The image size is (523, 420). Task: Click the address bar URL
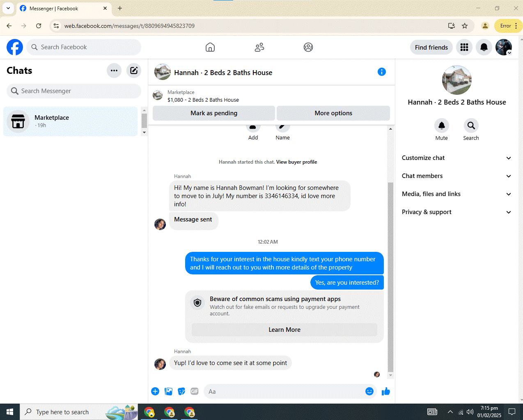click(129, 26)
